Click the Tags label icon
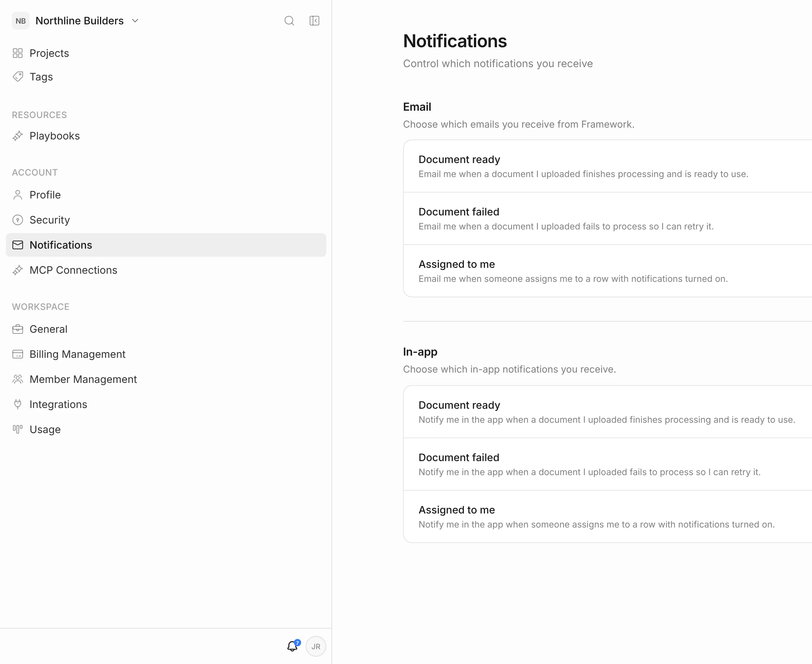The height and width of the screenshot is (664, 812). [18, 76]
